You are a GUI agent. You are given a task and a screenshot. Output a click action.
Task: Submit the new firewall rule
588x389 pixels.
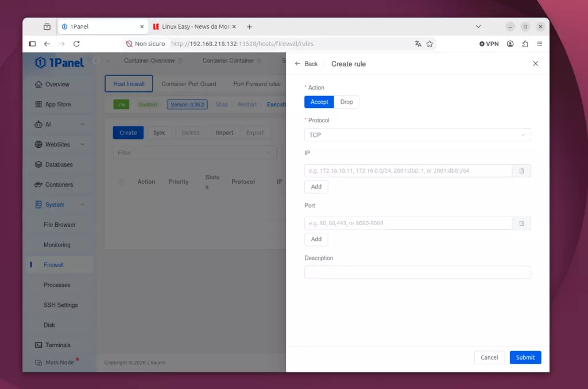pos(525,357)
